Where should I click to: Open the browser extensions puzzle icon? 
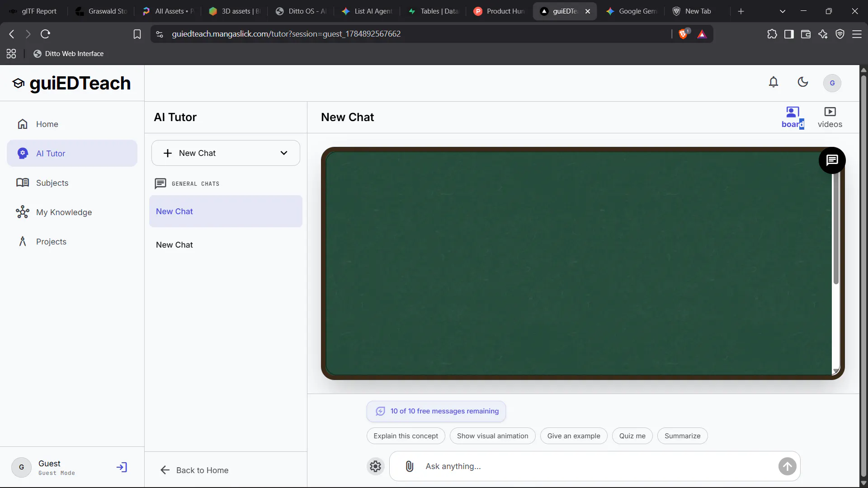[772, 34]
